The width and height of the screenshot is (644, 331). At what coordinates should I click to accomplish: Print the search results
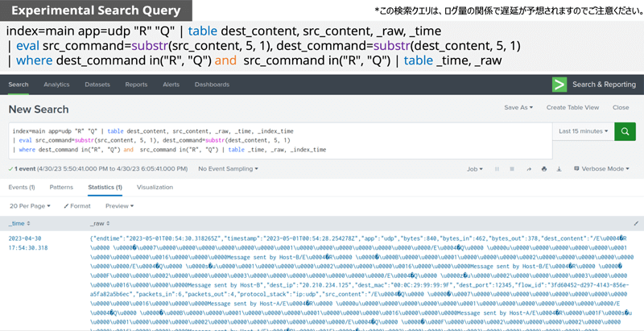coord(544,169)
